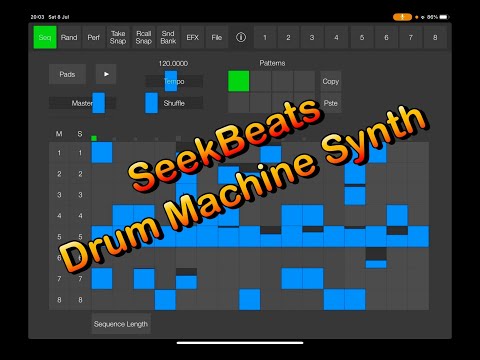Viewport: 480px width, 360px height.
Task: Select snapshot slot 8 in top bar
Action: tap(435, 37)
